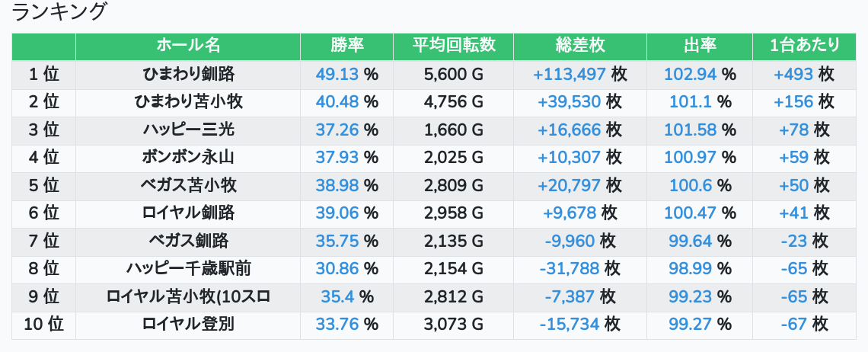868x352 pixels.
Task: Click the 49.13 win rate value
Action: coord(337,75)
